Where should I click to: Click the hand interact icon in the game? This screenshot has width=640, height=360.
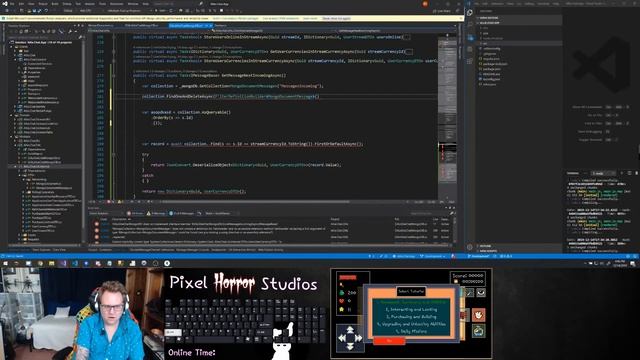click(478, 315)
